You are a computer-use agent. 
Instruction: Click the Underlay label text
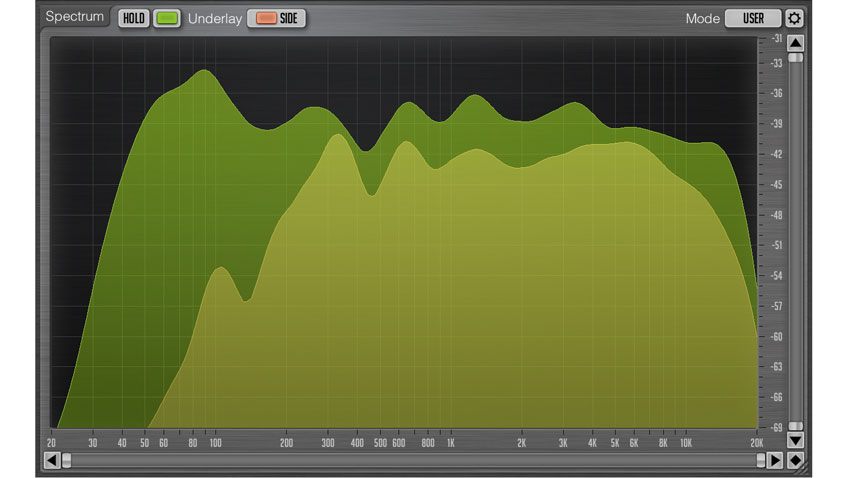point(215,18)
